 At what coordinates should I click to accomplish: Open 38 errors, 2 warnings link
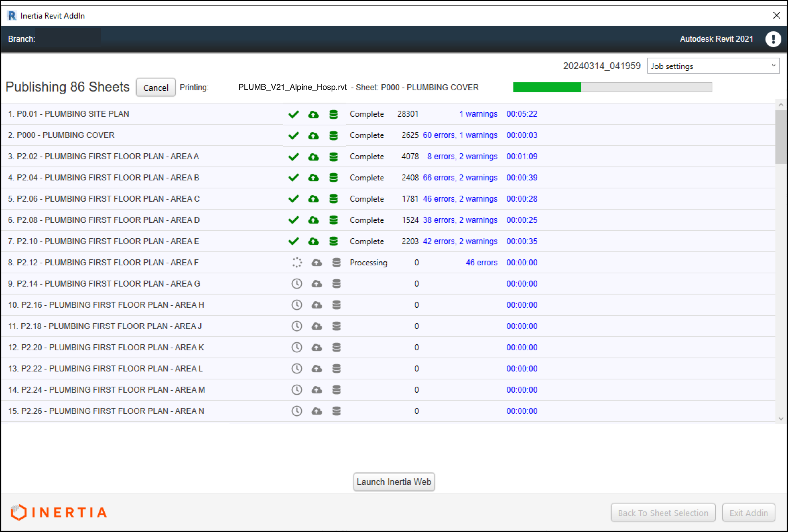[x=460, y=220]
